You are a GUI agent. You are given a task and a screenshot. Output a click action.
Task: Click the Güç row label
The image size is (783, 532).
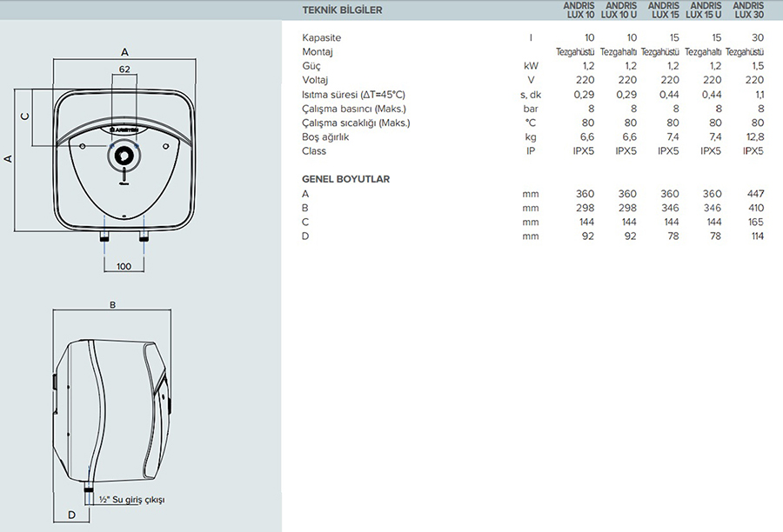tap(311, 66)
